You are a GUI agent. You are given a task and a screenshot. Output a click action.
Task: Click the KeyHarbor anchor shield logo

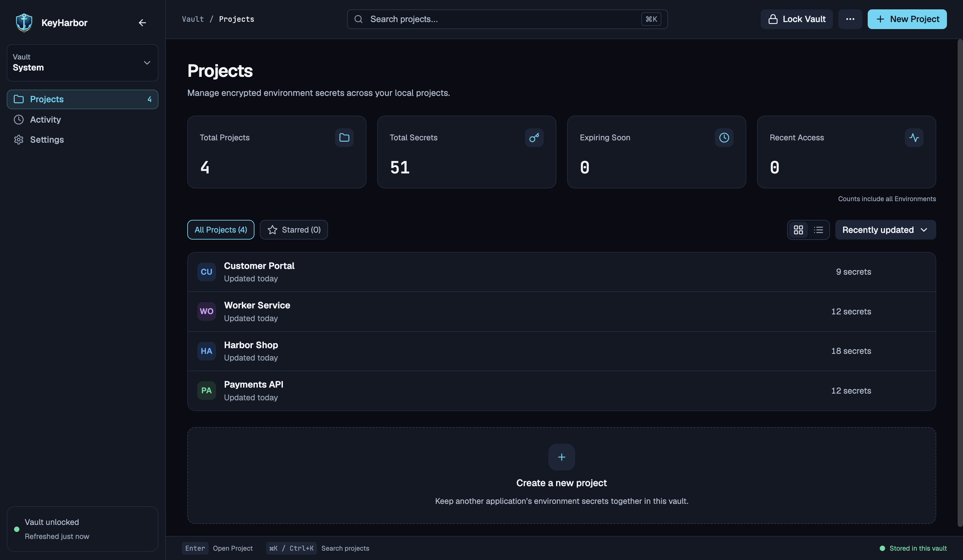pos(24,22)
